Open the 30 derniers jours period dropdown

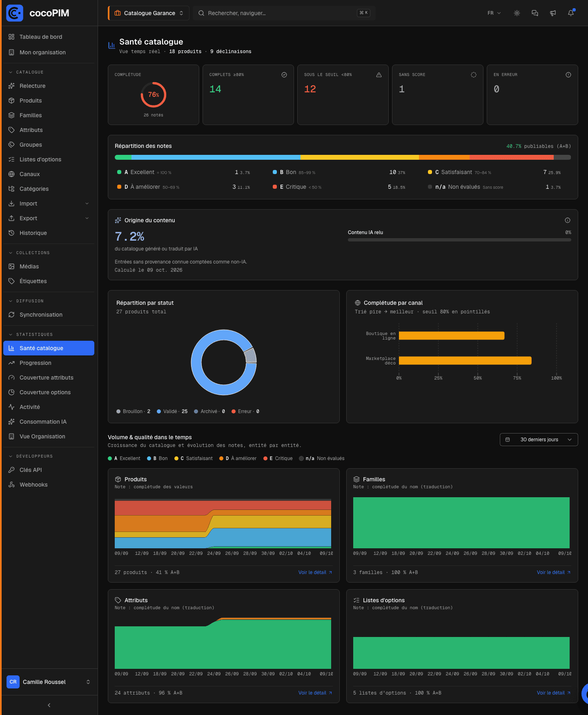coord(539,440)
